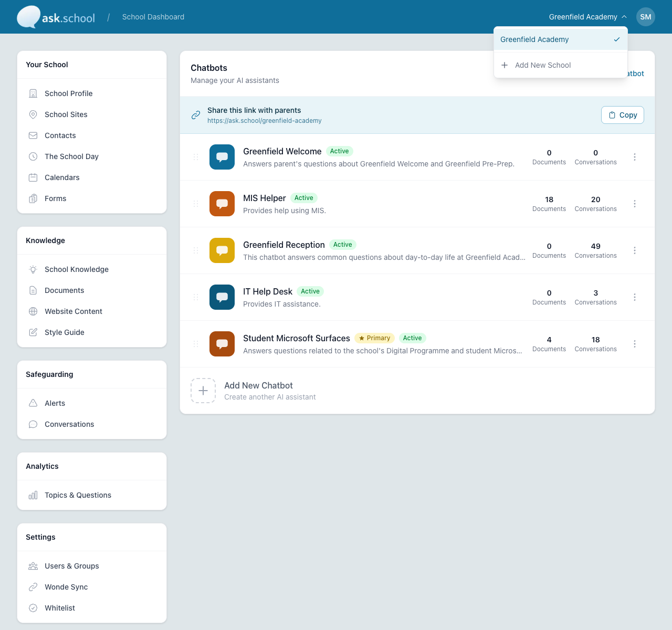Open the SM user avatar menu

[646, 17]
